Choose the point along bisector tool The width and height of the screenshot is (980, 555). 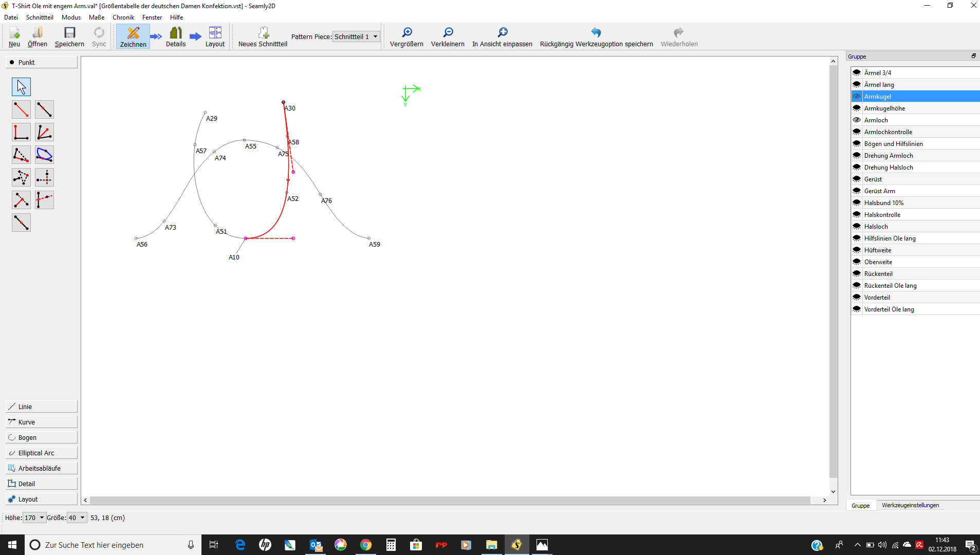[44, 132]
